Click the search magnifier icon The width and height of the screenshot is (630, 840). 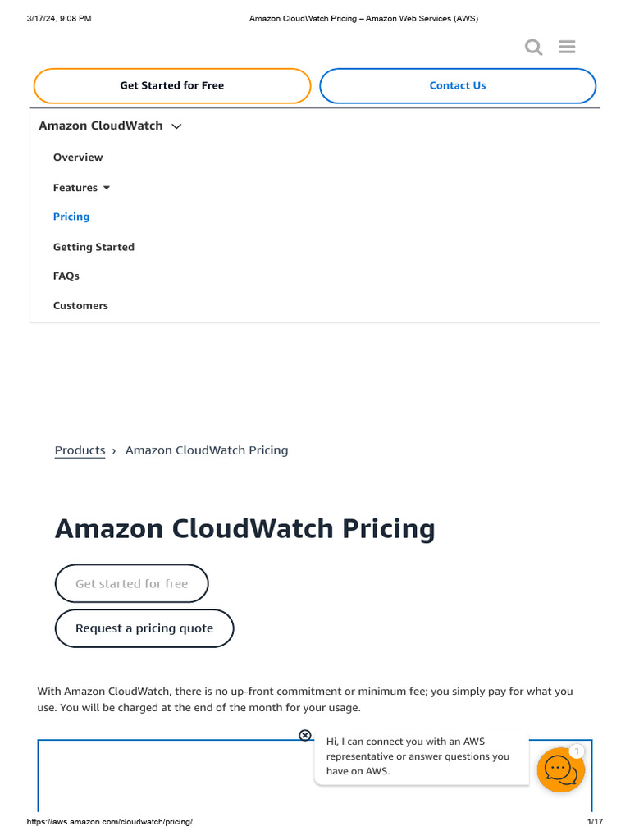pyautogui.click(x=534, y=48)
